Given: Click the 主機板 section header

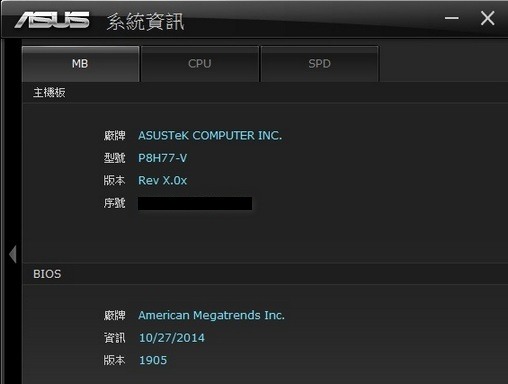Looking at the screenshot, I should click(49, 93).
